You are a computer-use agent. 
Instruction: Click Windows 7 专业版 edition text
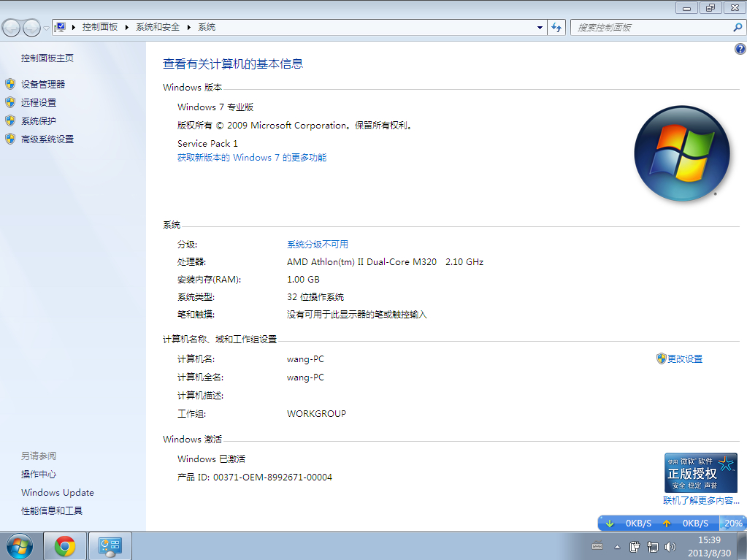pyautogui.click(x=215, y=107)
